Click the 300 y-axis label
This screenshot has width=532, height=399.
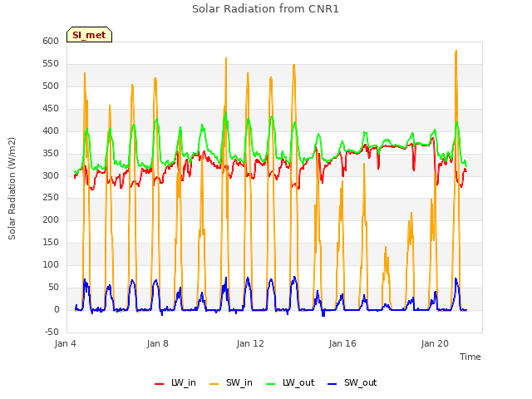coord(51,175)
